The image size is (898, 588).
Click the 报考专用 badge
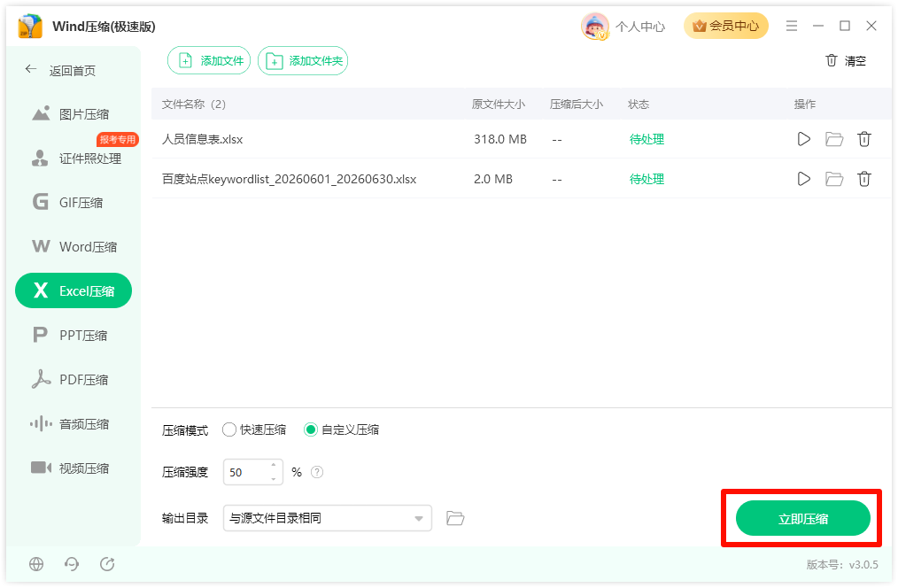(118, 139)
